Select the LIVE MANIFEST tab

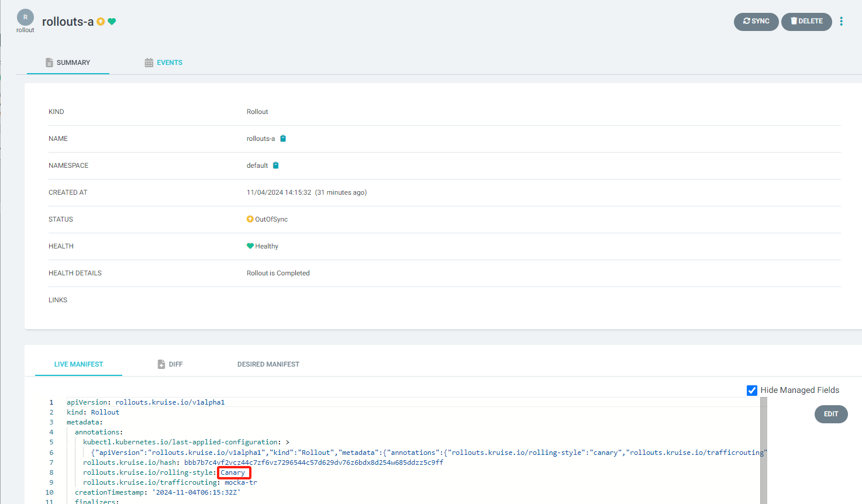click(x=78, y=364)
